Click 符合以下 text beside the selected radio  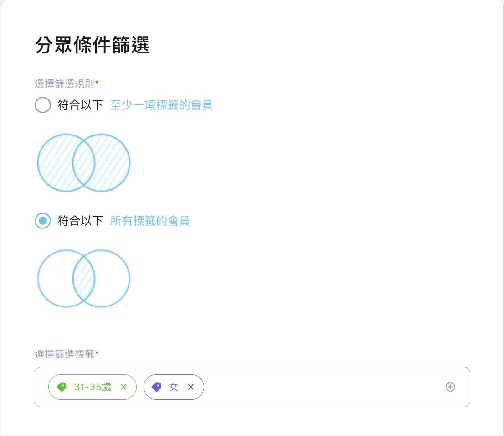click(x=80, y=221)
